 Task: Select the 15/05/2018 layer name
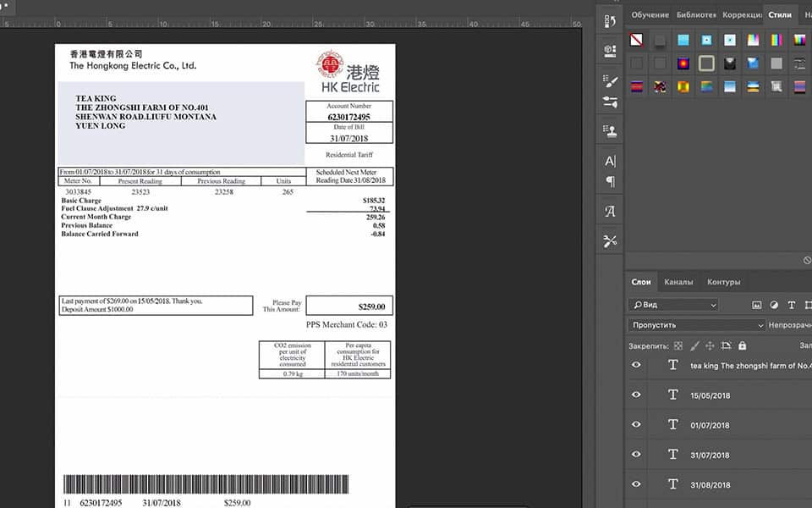pos(710,395)
